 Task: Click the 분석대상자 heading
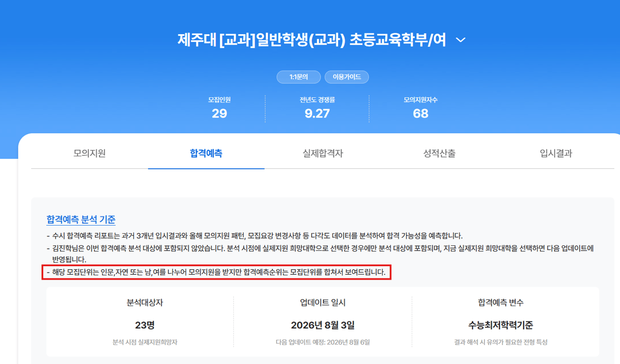pos(145,302)
